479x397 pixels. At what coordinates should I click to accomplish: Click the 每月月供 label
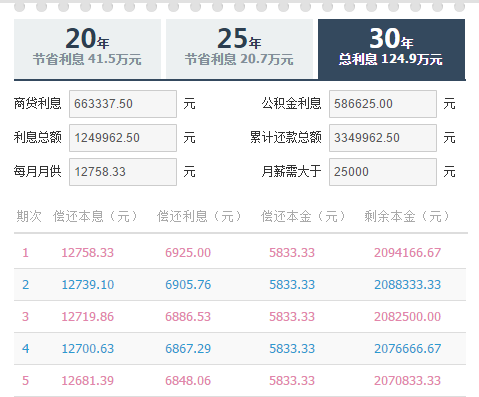38,172
